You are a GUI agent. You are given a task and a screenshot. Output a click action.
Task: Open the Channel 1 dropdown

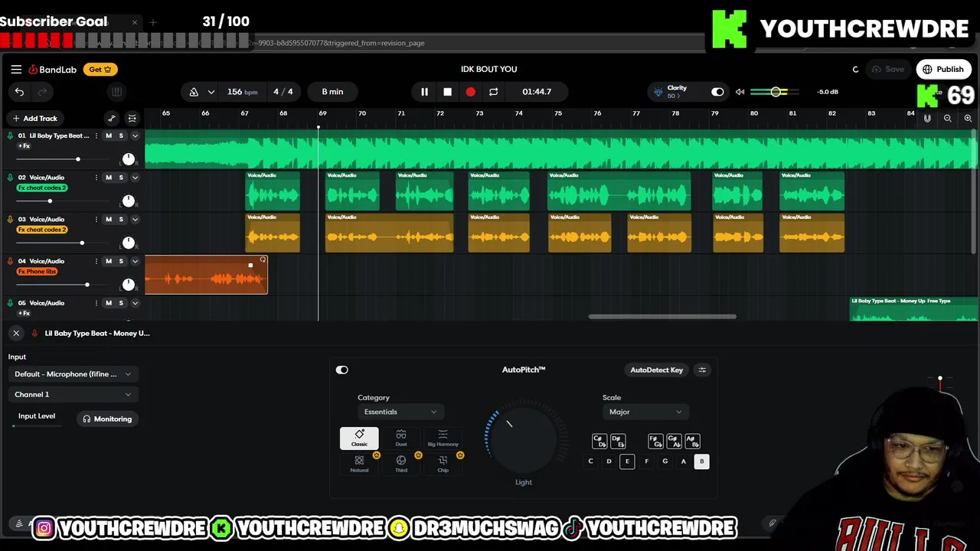[73, 395]
